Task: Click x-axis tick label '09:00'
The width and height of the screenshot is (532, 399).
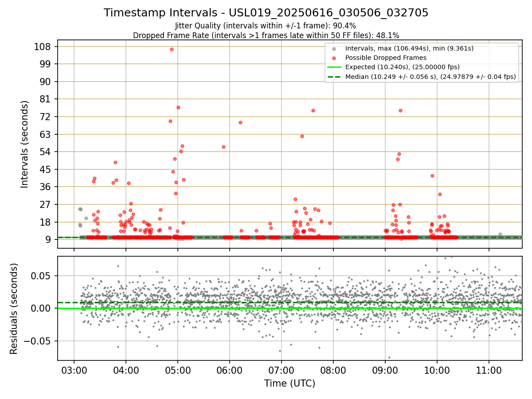Action: [x=385, y=370]
